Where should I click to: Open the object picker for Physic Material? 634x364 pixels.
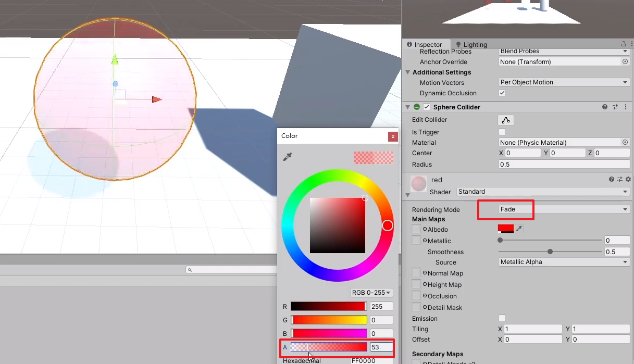pyautogui.click(x=625, y=142)
